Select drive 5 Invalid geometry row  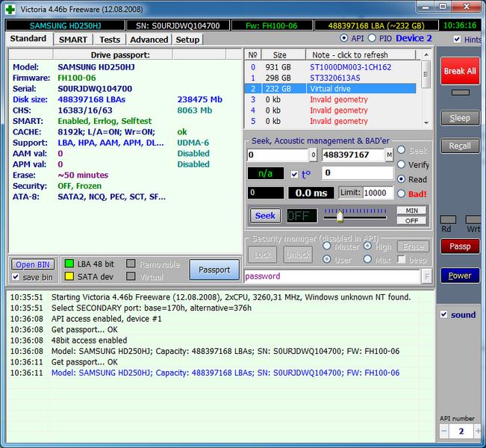click(x=331, y=121)
